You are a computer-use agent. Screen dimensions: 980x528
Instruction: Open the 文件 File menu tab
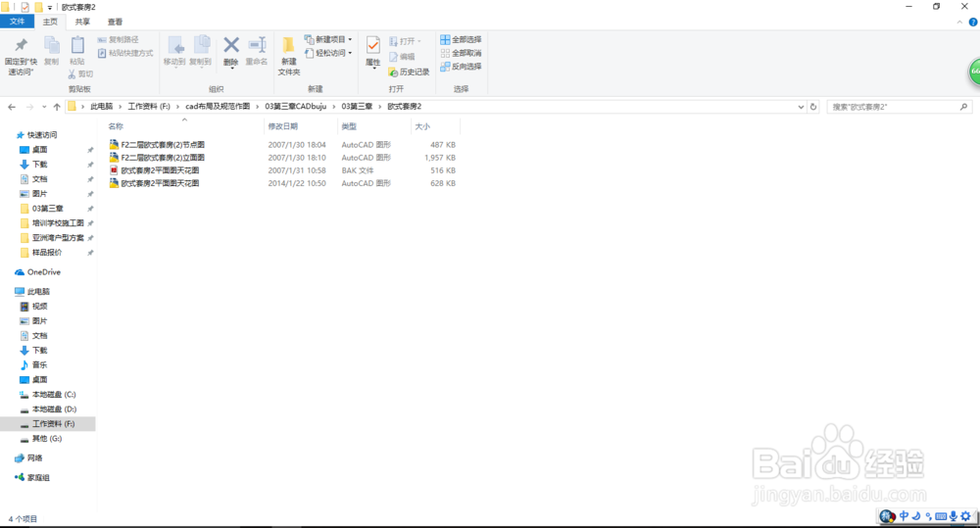[x=17, y=22]
